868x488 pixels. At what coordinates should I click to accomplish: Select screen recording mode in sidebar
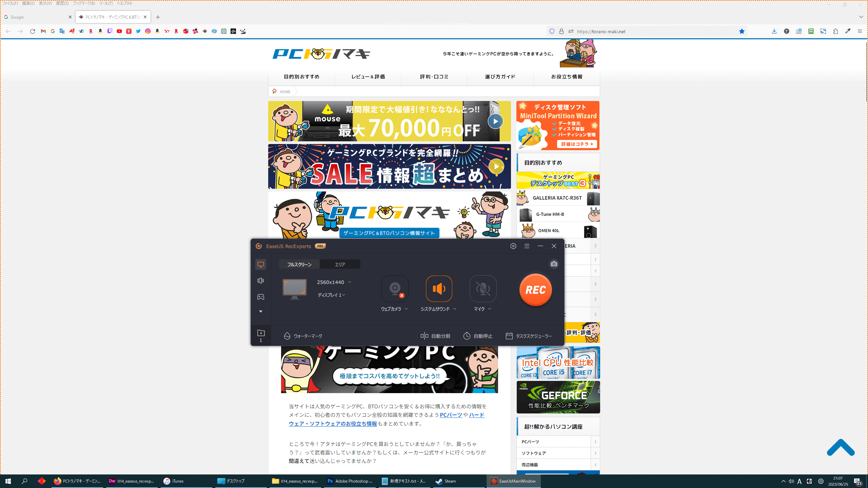point(260,264)
